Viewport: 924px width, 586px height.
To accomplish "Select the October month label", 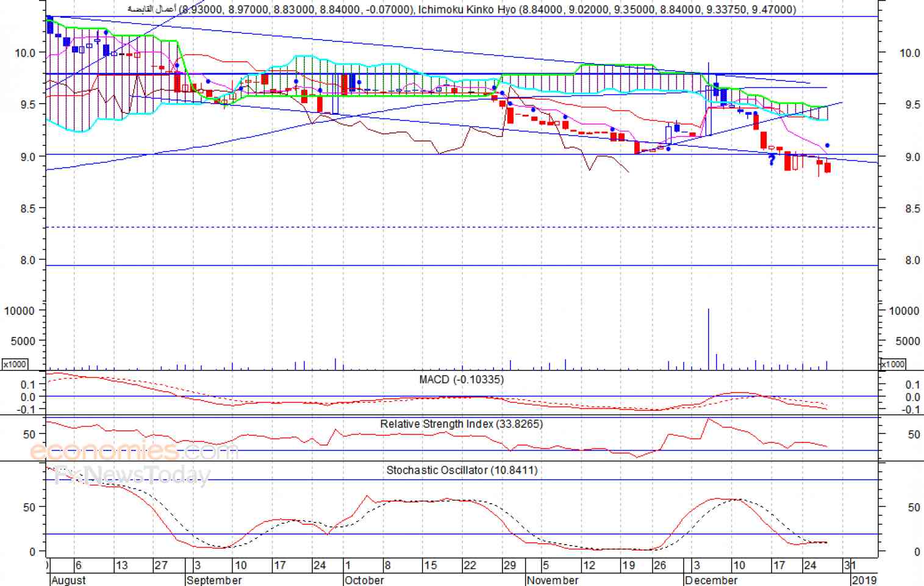I will point(364,580).
